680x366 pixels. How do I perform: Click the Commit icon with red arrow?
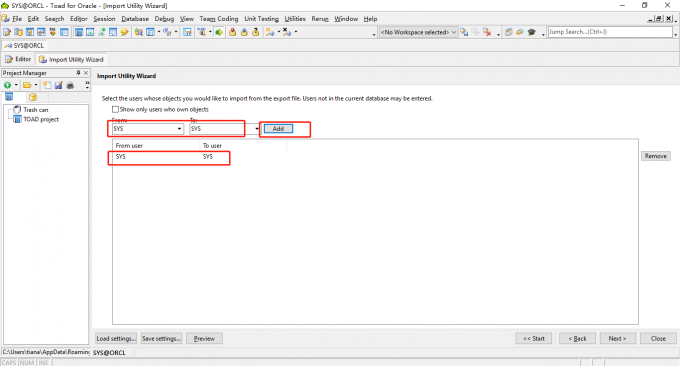pos(233,32)
